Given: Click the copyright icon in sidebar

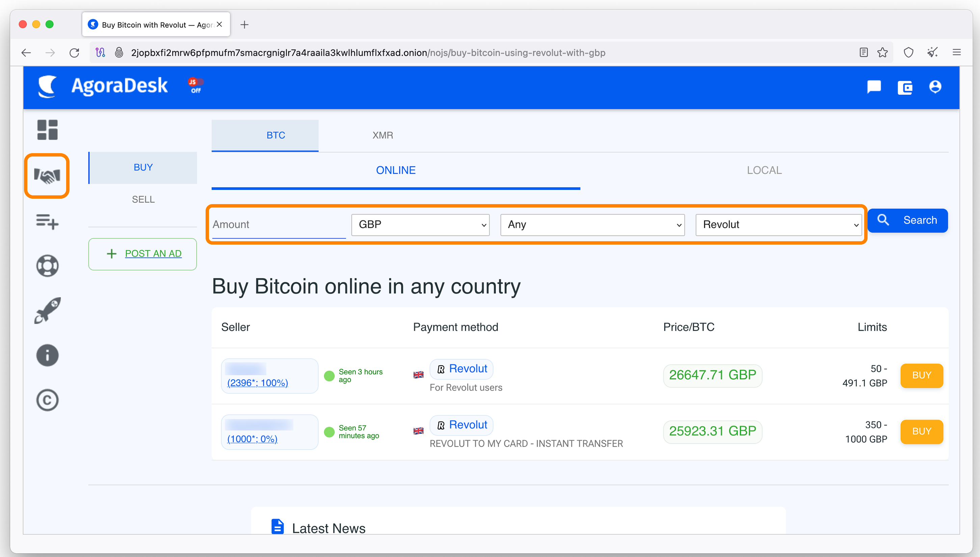Looking at the screenshot, I should 47,400.
